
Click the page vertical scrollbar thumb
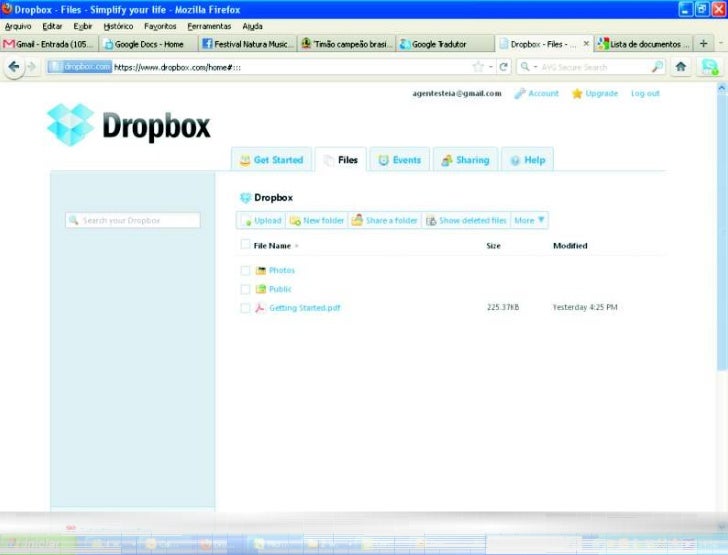coord(722,231)
